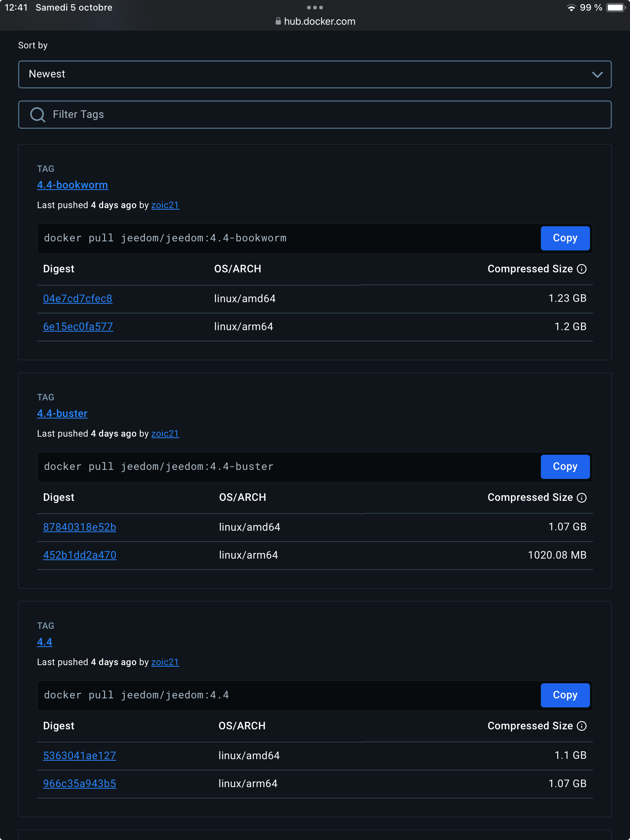Open digest 452b1dd2a470
Screen dimensions: 630x840
(x=79, y=555)
